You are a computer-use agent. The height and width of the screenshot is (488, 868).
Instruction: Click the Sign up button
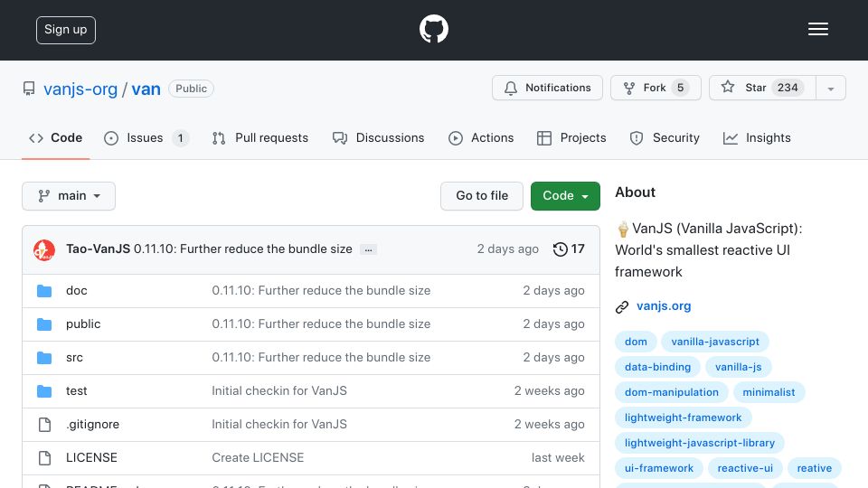point(66,30)
